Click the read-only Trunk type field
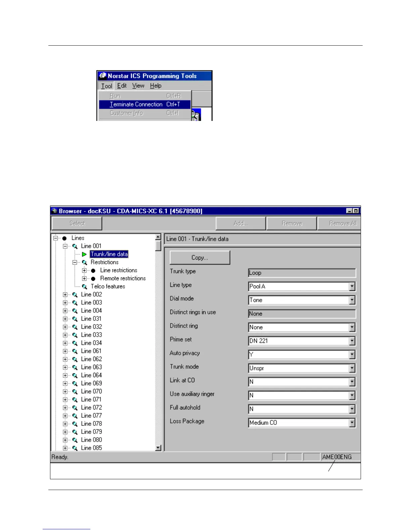 tap(302, 273)
